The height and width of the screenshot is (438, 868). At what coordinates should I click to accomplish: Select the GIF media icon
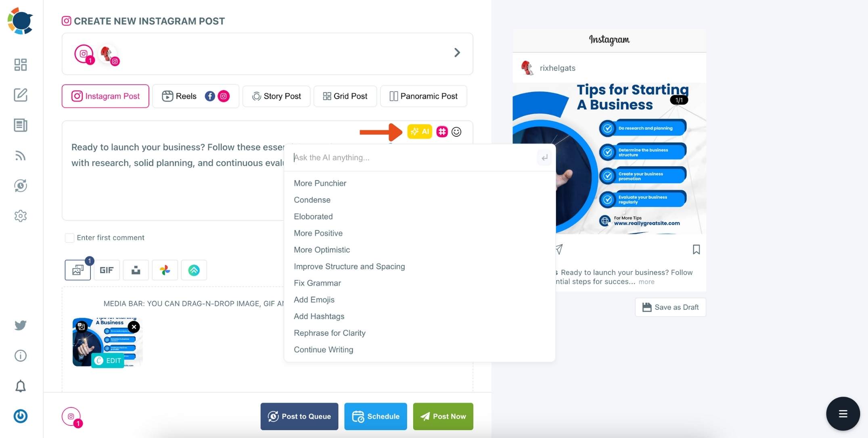coord(106,270)
